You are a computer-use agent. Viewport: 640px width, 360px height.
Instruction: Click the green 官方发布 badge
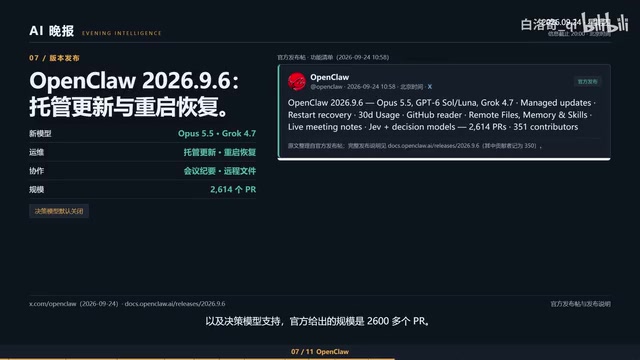pos(587,82)
